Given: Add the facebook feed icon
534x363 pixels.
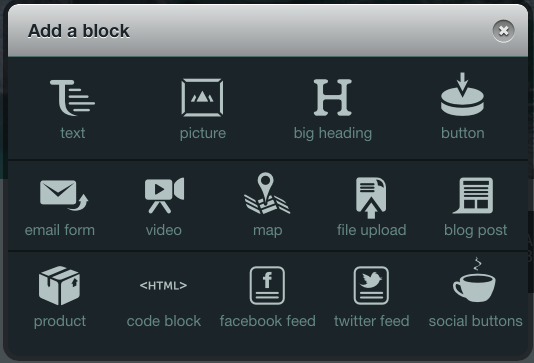Looking at the screenshot, I should [267, 285].
